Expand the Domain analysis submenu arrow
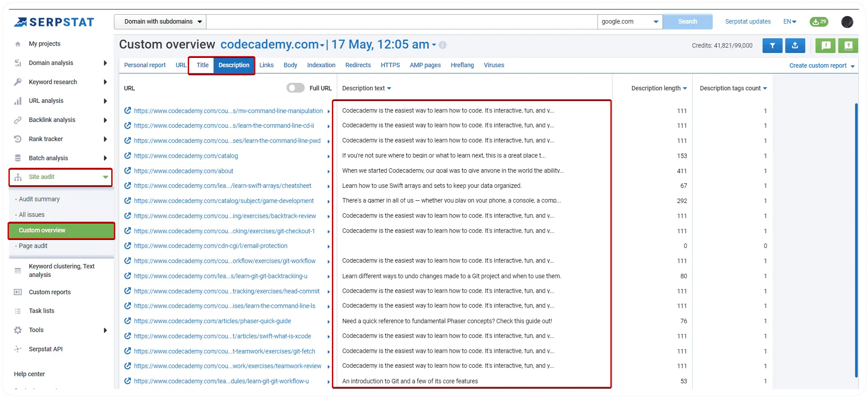The height and width of the screenshot is (398, 868). pos(105,63)
